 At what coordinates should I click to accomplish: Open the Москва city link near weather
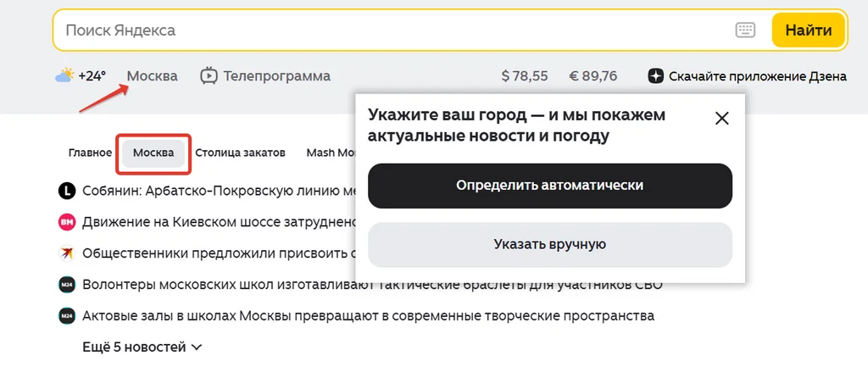[x=153, y=75]
